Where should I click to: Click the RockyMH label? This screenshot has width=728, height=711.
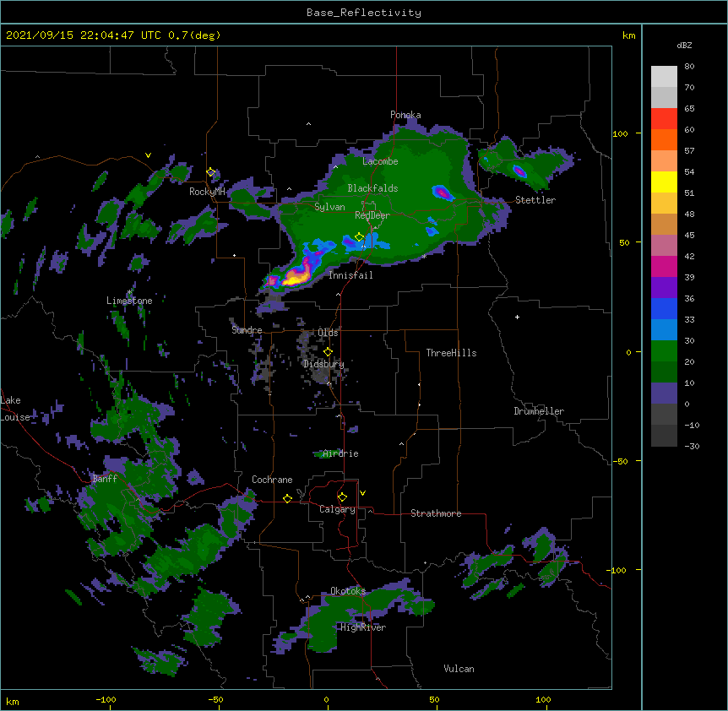[x=207, y=192]
